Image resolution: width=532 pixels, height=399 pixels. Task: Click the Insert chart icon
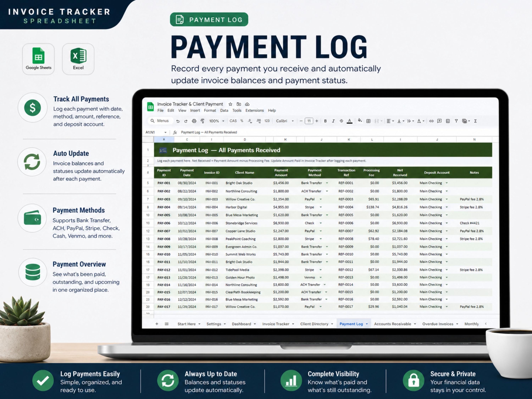[448, 121]
